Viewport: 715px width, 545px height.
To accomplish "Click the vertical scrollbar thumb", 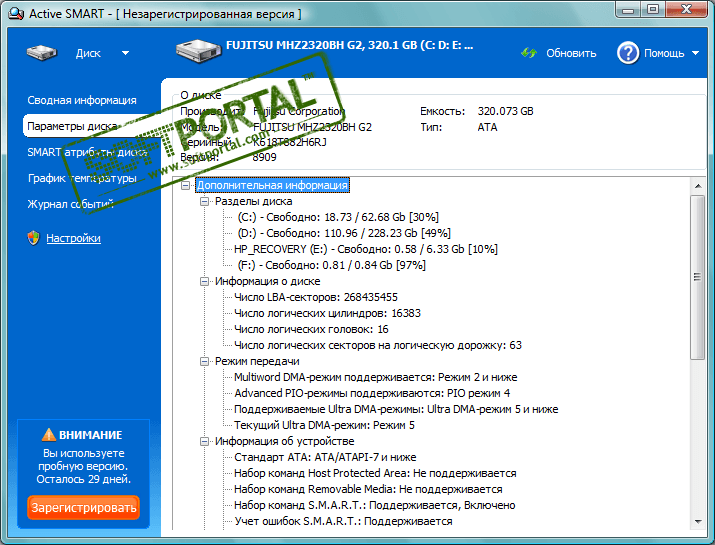I will pyautogui.click(x=698, y=277).
